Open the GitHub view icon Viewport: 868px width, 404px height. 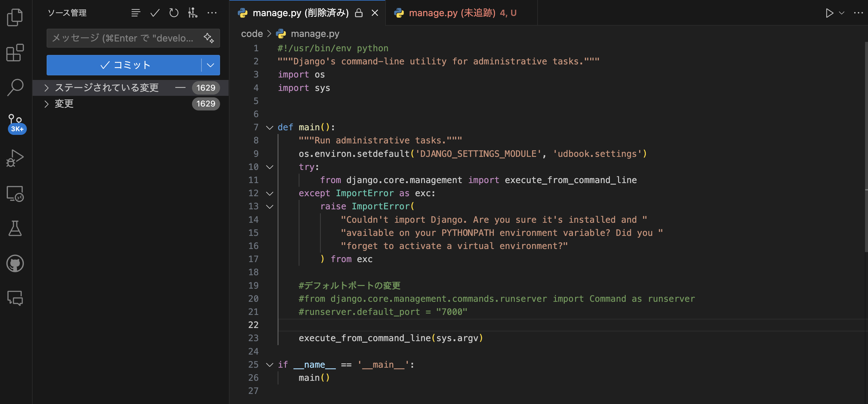pos(15,263)
